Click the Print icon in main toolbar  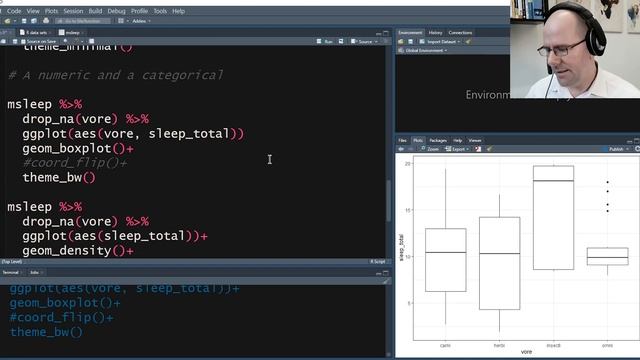point(46,21)
